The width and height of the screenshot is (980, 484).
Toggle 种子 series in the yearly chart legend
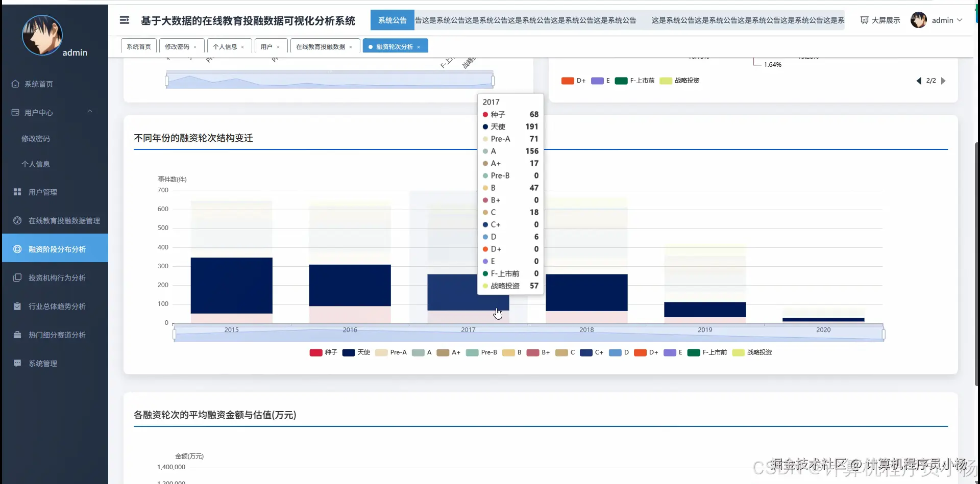click(324, 352)
